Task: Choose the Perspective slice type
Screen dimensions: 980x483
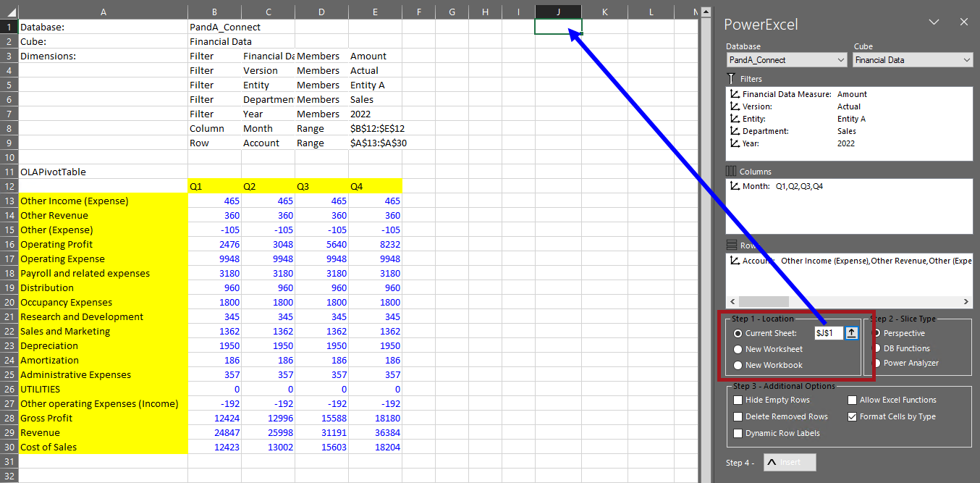Action: [x=877, y=333]
